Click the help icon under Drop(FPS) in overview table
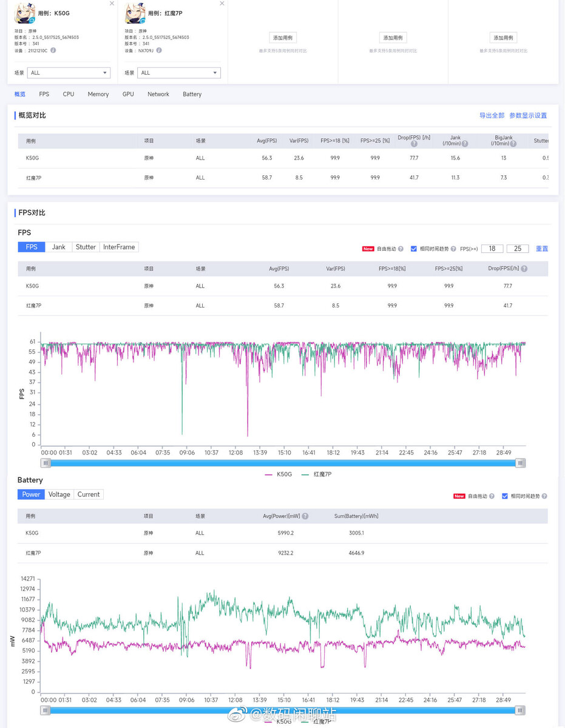 (x=414, y=144)
